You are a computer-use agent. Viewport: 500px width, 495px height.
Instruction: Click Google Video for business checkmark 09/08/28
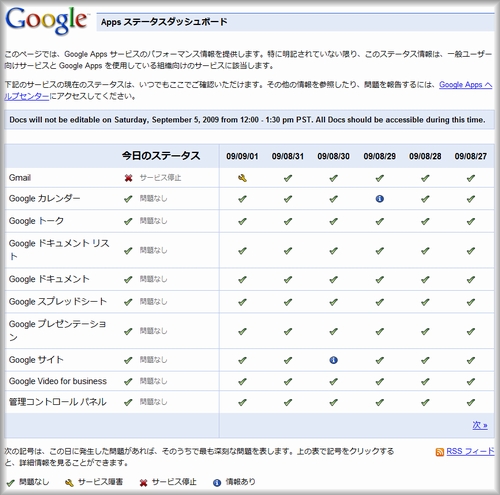[x=425, y=382]
